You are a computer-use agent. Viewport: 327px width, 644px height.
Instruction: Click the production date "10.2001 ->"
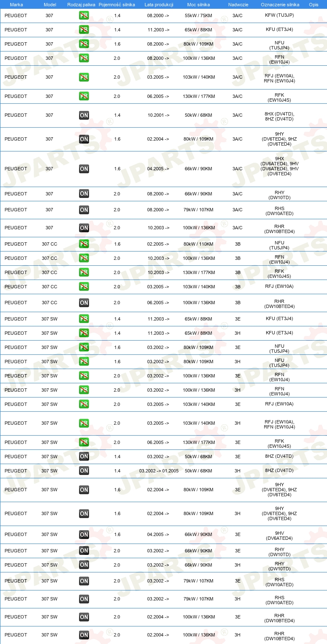point(158,115)
